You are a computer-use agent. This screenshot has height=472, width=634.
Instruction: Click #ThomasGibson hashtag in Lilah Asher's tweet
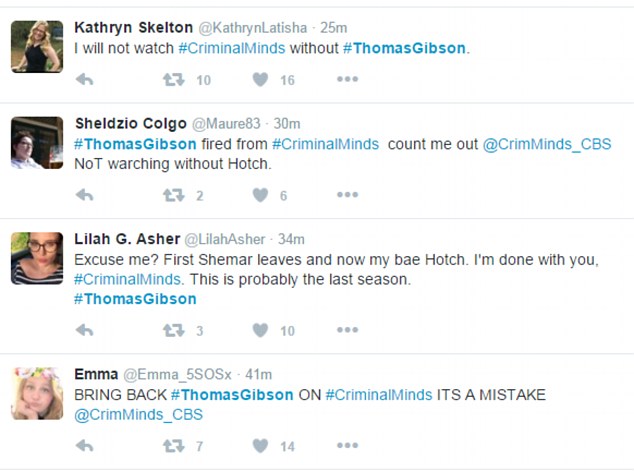point(135,298)
